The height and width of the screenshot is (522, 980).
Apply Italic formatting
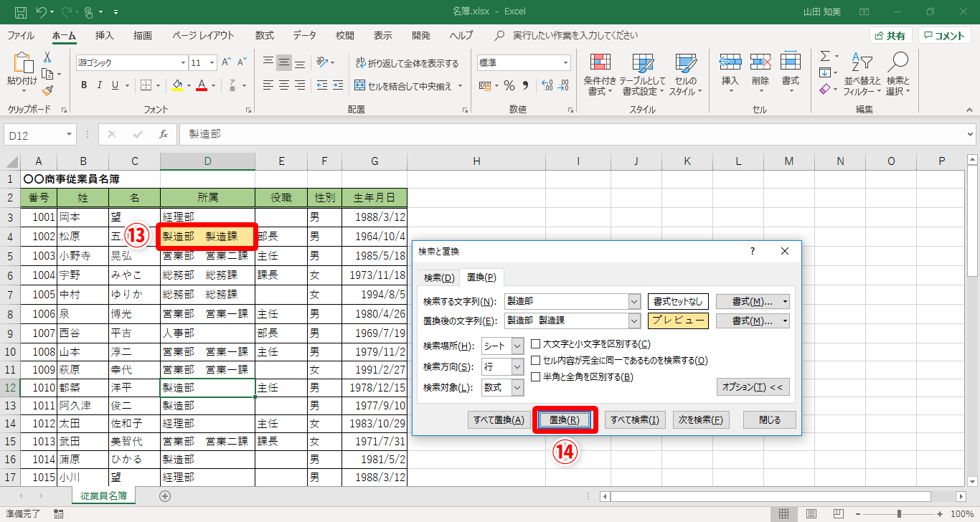pyautogui.click(x=101, y=85)
